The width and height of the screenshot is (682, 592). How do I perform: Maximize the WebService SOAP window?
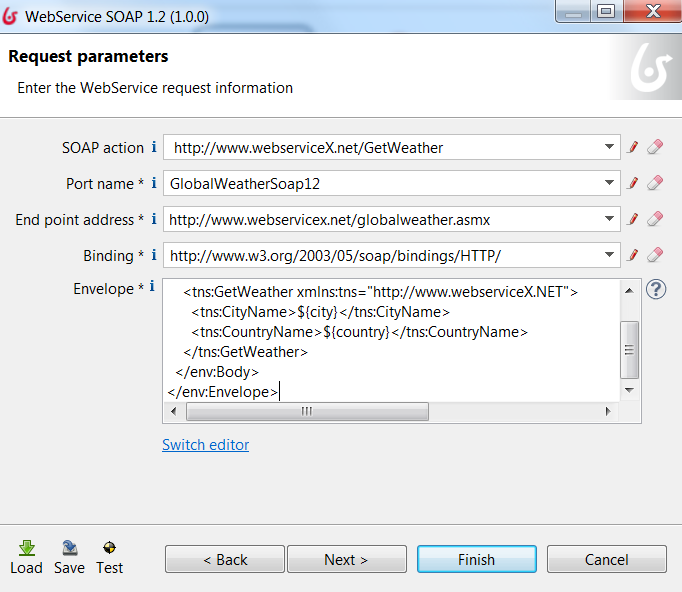[606, 11]
